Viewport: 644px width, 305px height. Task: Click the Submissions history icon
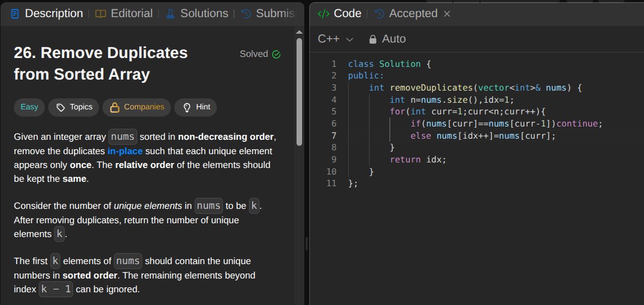tap(246, 14)
